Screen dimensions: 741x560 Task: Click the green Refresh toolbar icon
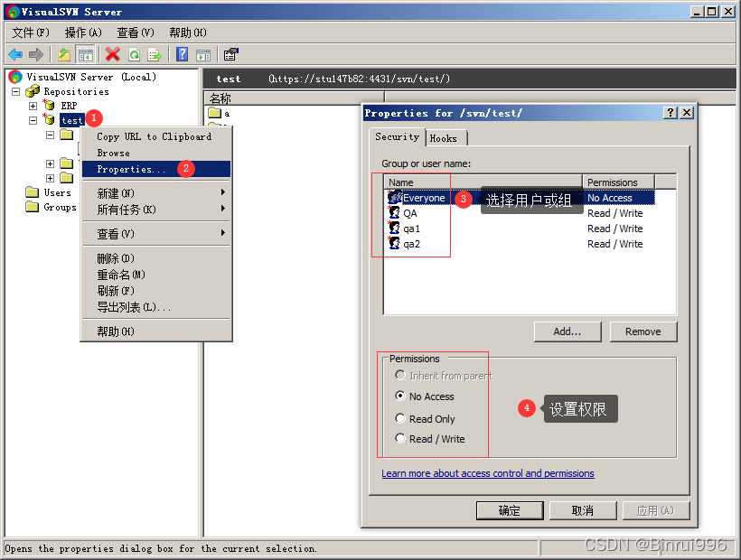tap(135, 55)
